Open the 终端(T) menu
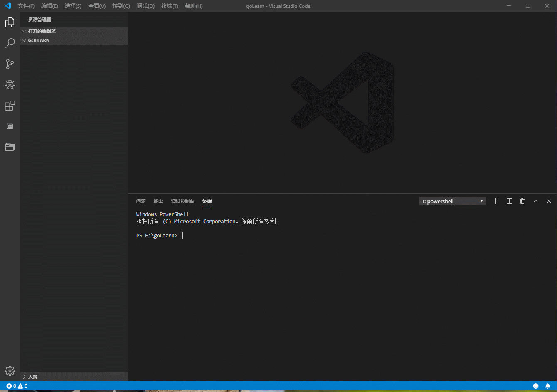This screenshot has width=557, height=392. tap(170, 6)
